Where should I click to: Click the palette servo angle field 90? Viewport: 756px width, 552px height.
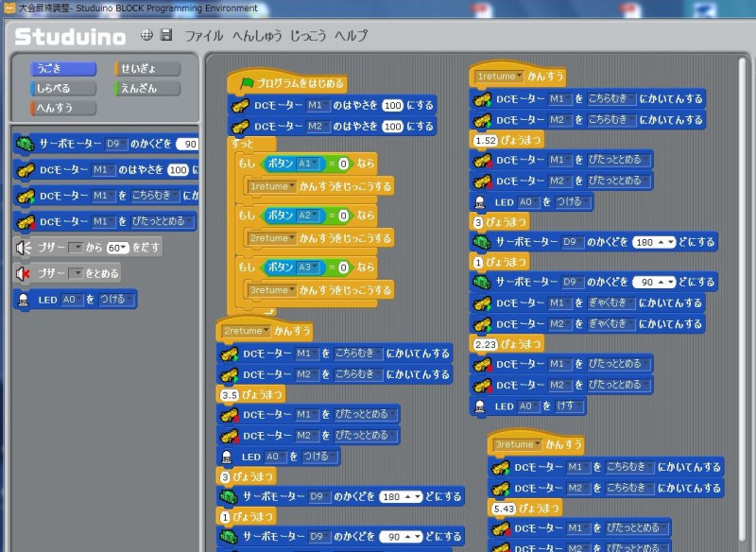coord(187,145)
